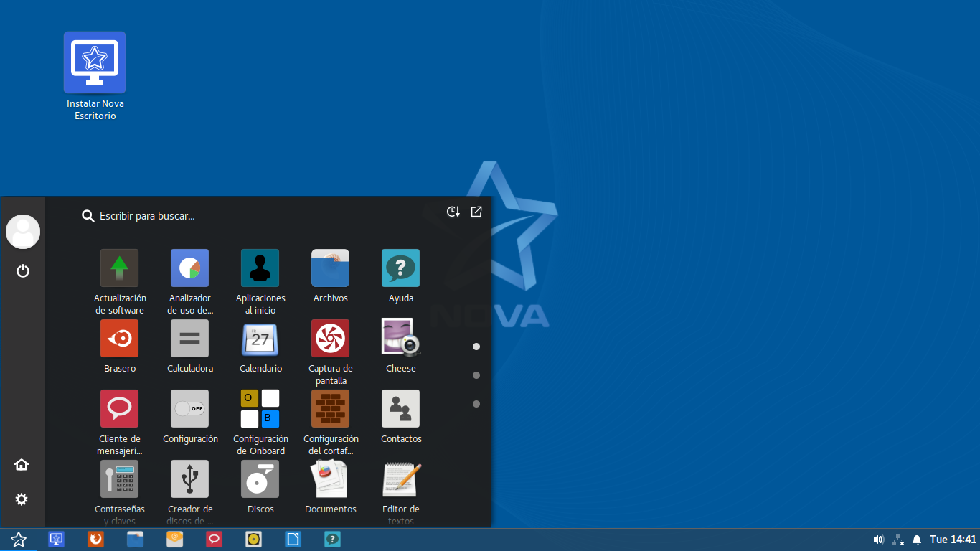Open the home folder from menu sidebar
This screenshot has height=551, width=980.
tap(22, 464)
